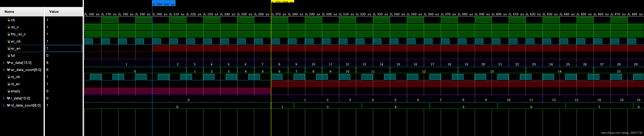Click wr_data_count value cell showing 6

point(64,70)
